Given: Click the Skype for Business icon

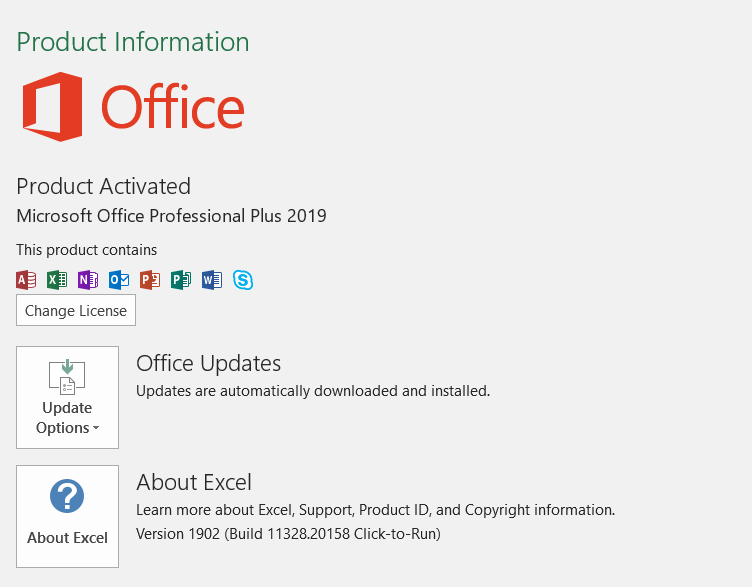Looking at the screenshot, I should coord(243,280).
